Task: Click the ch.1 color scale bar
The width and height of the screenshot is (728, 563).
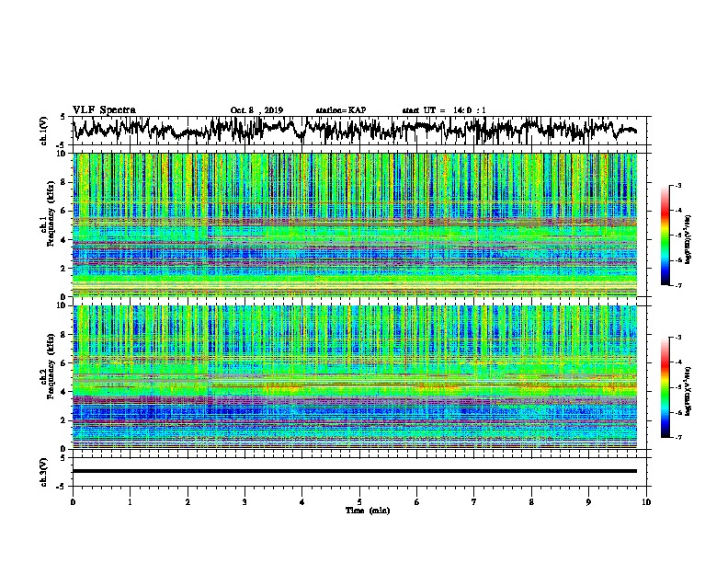Action: coord(665,236)
